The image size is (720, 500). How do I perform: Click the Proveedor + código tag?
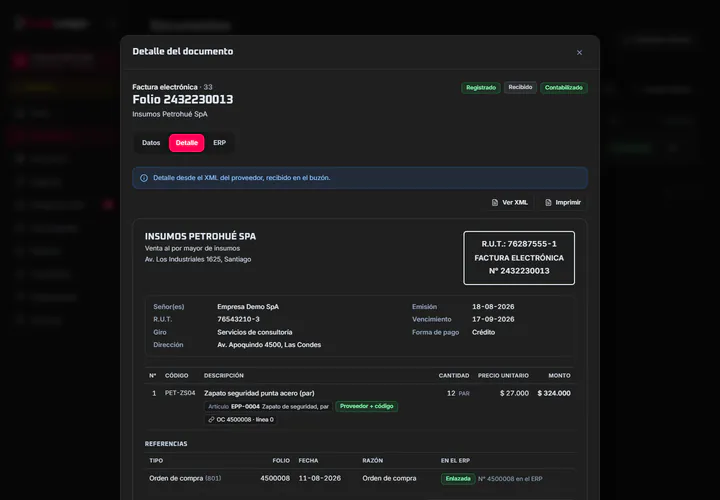(x=366, y=406)
